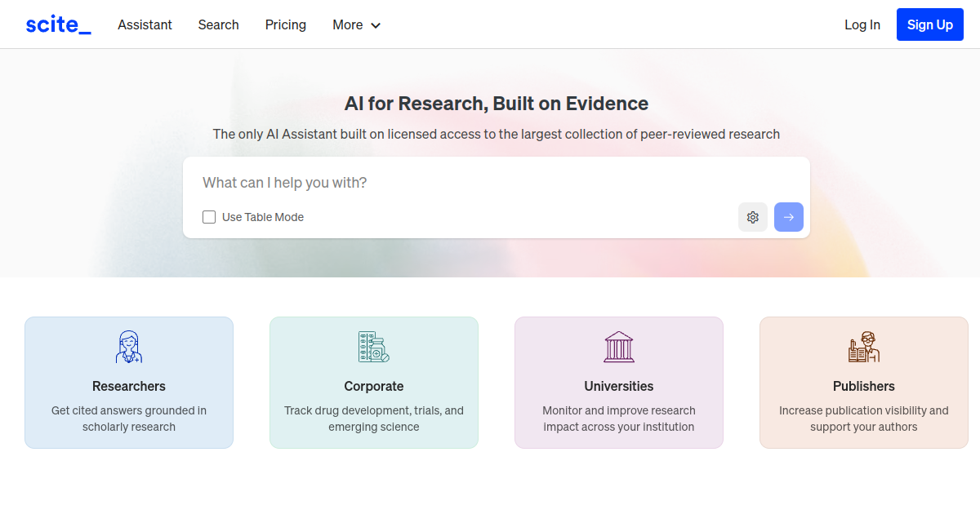
Task: Select the Researchers card title
Action: click(129, 386)
